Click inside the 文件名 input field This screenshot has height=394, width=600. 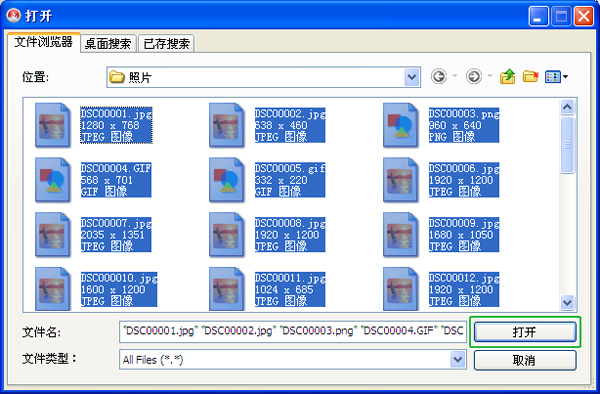coord(293,331)
